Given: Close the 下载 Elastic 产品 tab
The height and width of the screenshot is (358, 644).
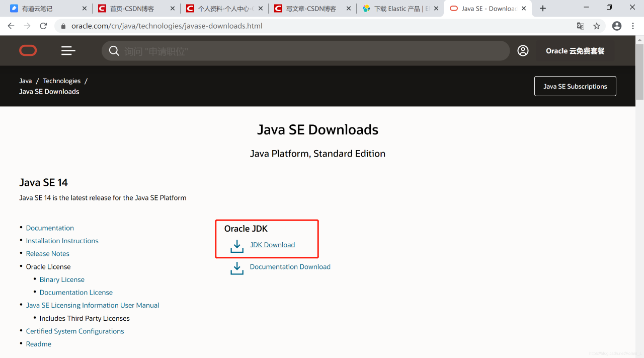Looking at the screenshot, I should pos(436,9).
